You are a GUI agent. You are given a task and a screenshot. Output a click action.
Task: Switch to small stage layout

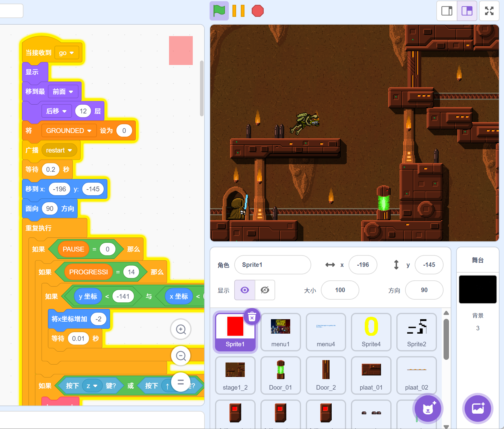click(x=447, y=11)
